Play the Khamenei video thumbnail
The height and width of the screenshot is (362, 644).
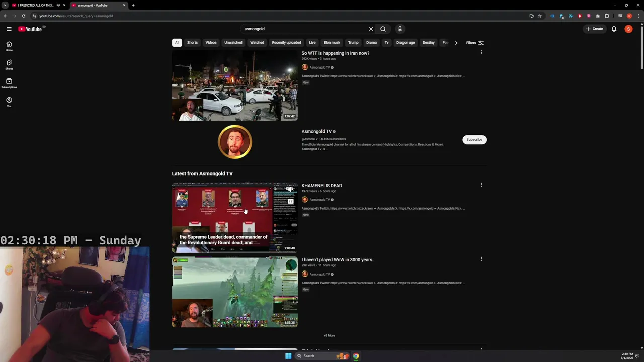pyautogui.click(x=235, y=218)
